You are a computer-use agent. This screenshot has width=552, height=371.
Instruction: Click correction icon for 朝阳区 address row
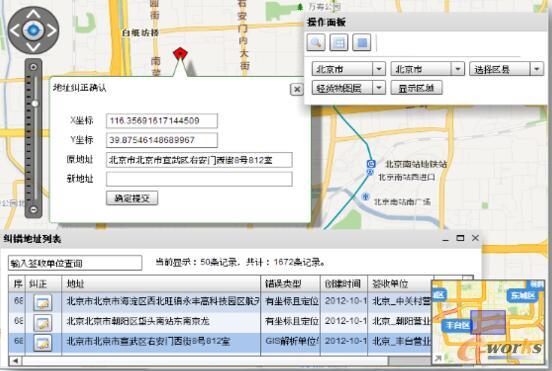pyautogui.click(x=43, y=323)
